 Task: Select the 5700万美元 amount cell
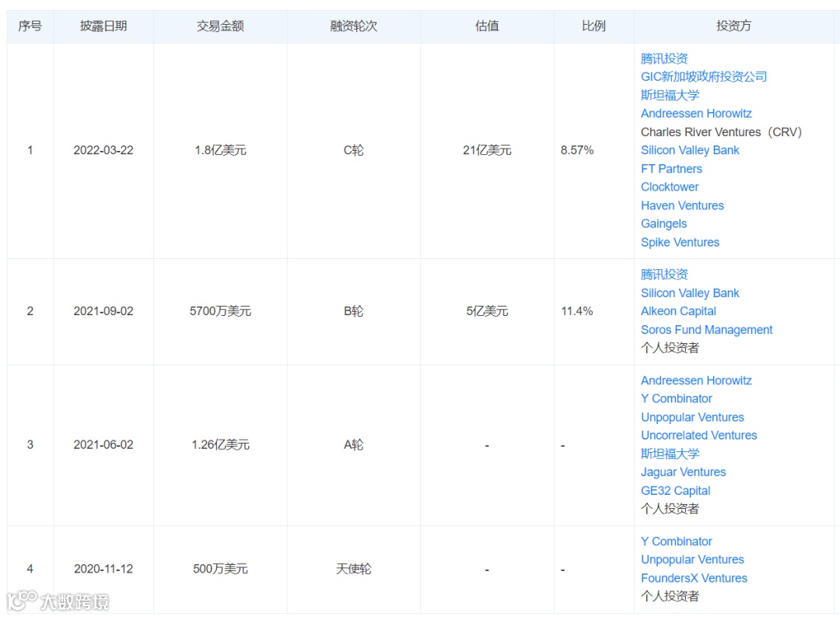pyautogui.click(x=220, y=311)
